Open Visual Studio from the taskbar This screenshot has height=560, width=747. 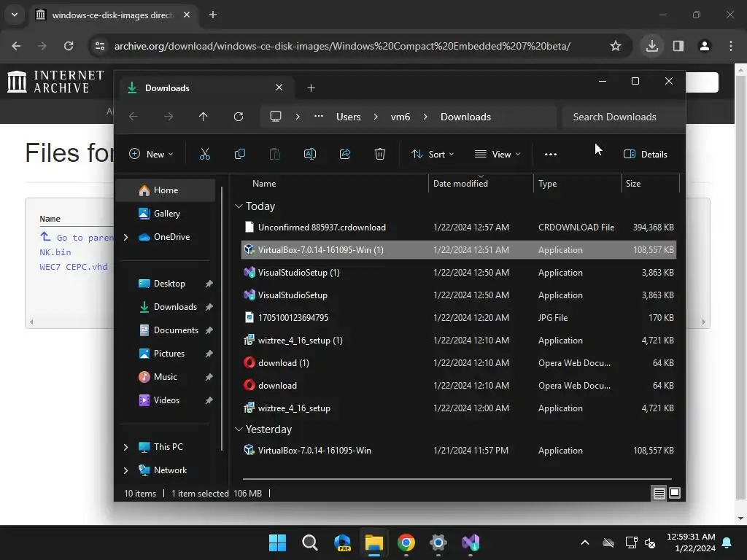(471, 542)
